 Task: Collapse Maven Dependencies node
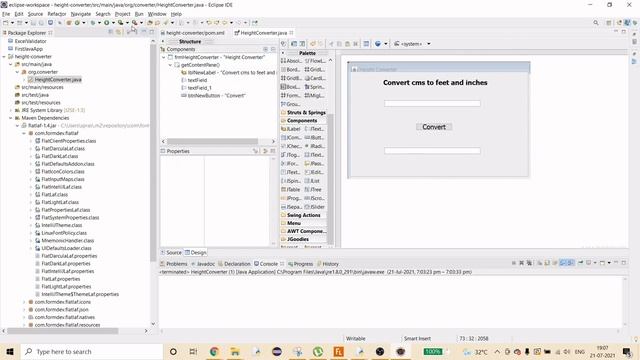tap(11, 118)
